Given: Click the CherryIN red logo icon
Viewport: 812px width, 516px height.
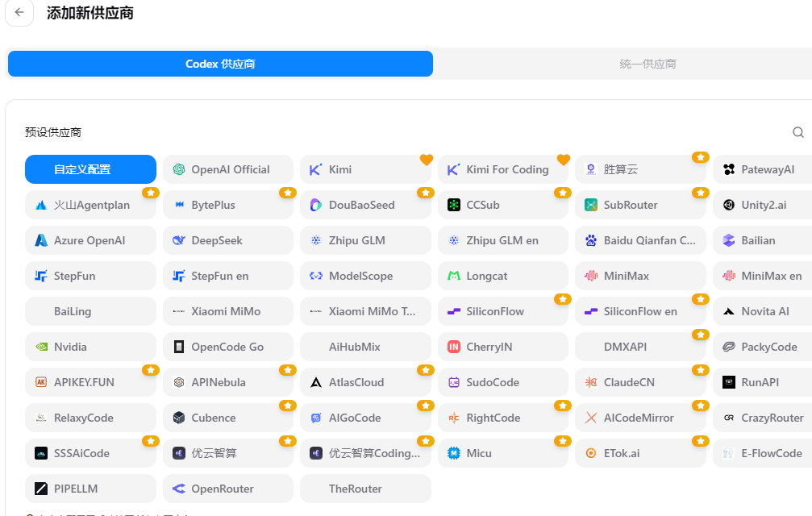Looking at the screenshot, I should pyautogui.click(x=454, y=347).
